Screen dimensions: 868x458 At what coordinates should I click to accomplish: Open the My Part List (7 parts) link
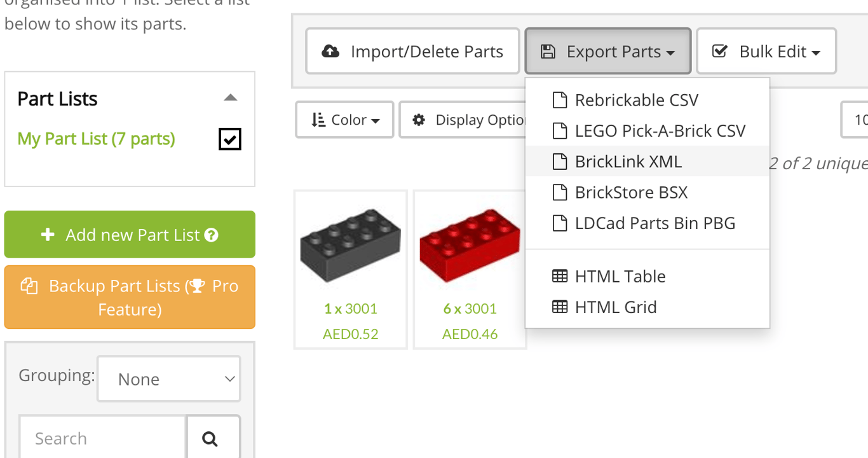[x=96, y=139]
